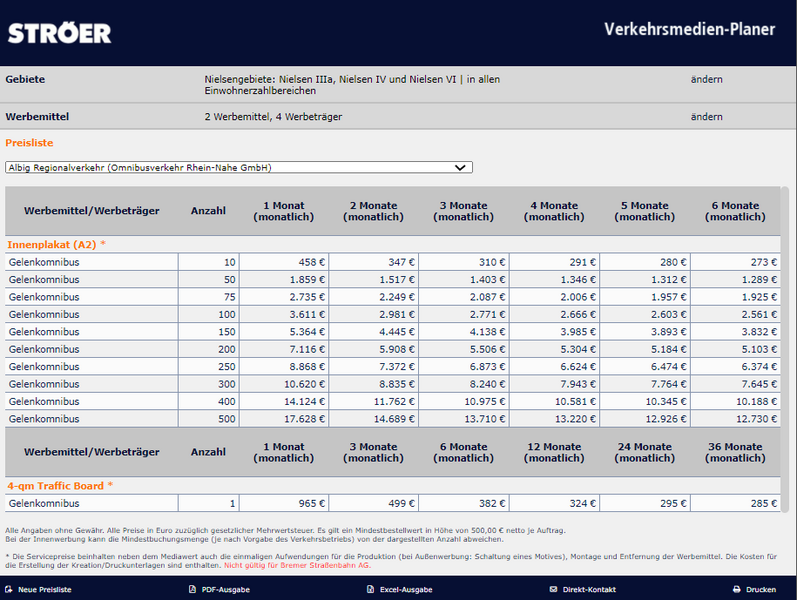Screen dimensions: 797x600
Task: Click the 458 € price cell
Action: pyautogui.click(x=284, y=262)
